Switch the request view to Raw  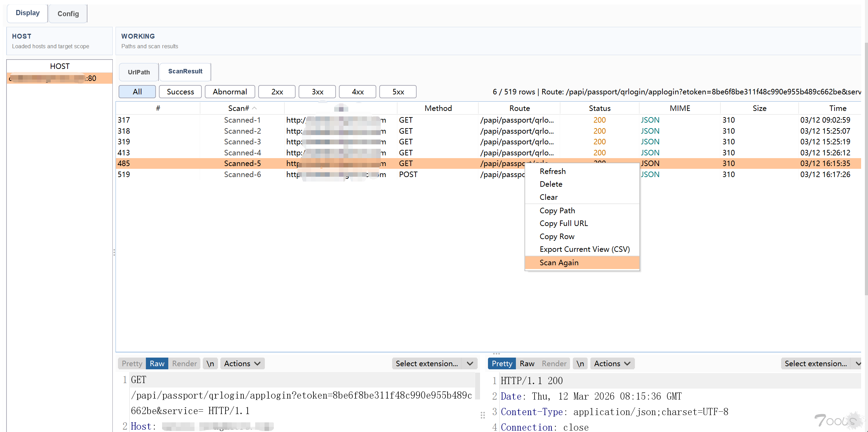(157, 363)
